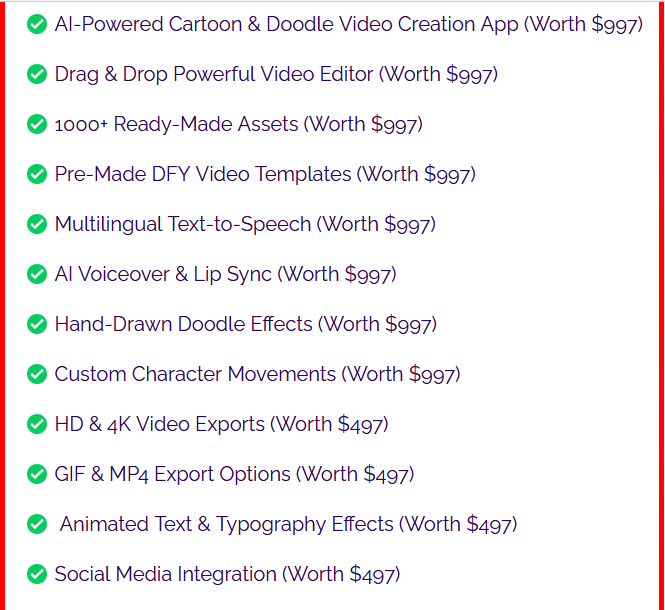Screen dimensions: 665x610
Task: Click the green checkmark next to AI Voiceover & Lip Sync
Action: (37, 274)
